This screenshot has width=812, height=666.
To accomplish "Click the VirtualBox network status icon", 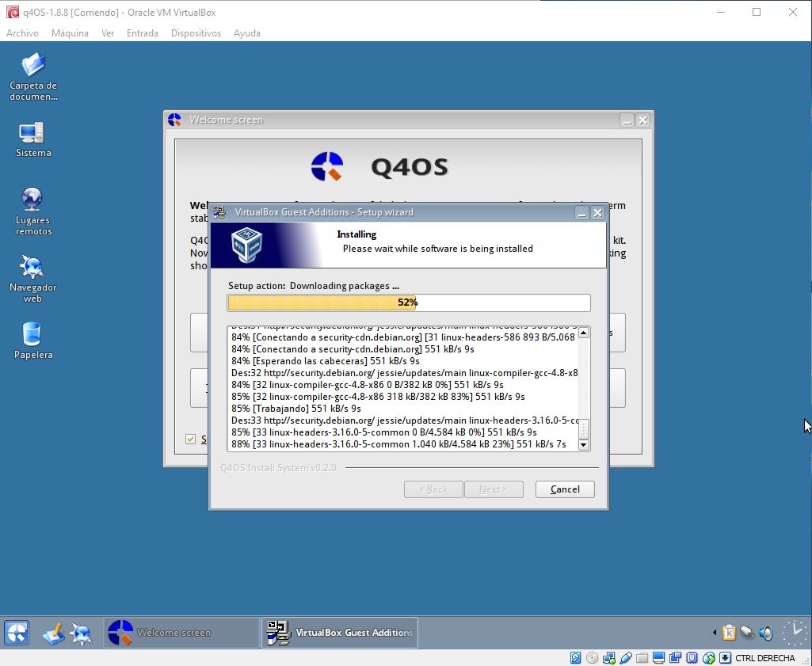I will click(609, 658).
